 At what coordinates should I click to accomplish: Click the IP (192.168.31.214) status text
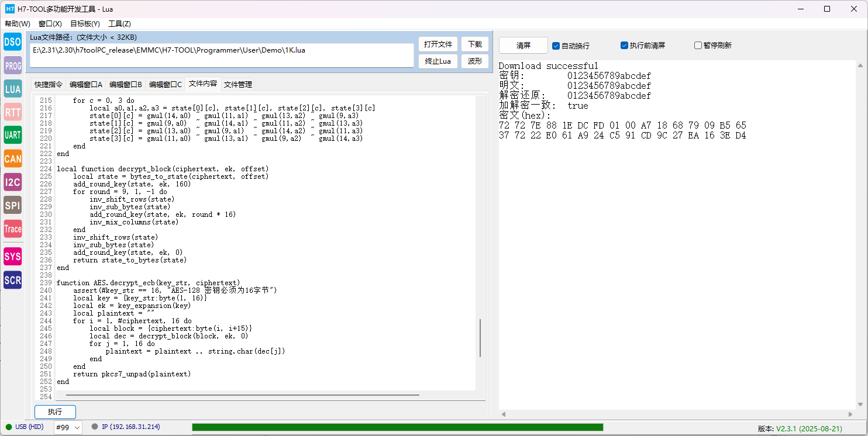point(131,427)
